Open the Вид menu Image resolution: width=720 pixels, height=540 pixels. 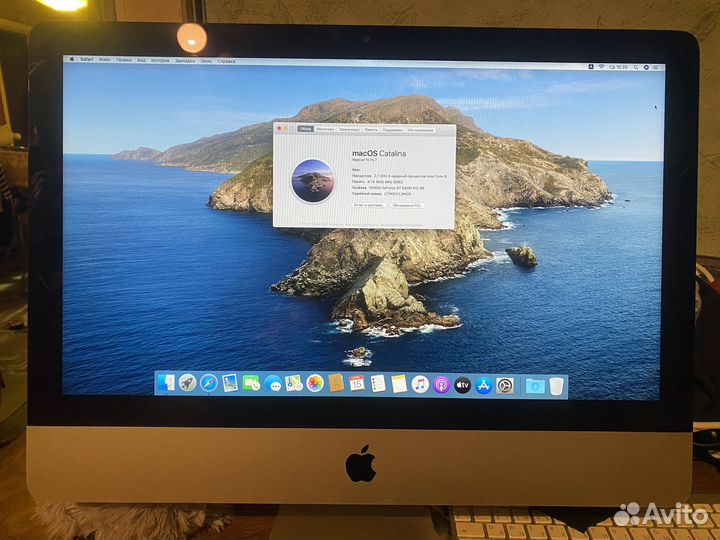click(x=141, y=60)
